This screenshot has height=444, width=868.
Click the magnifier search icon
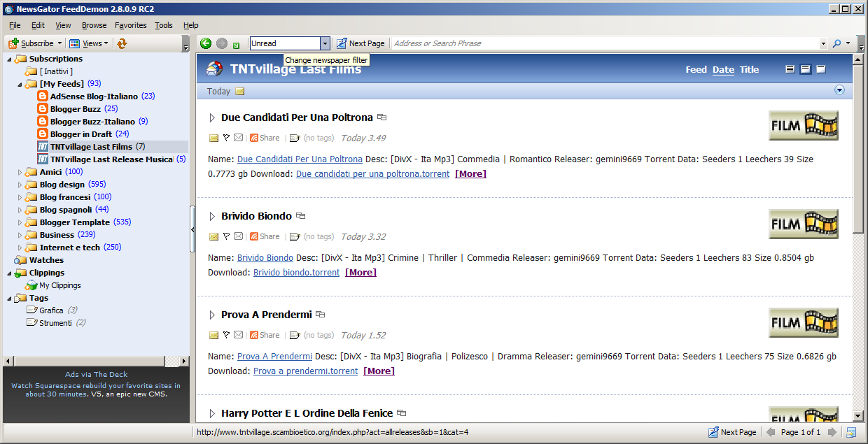click(x=836, y=43)
